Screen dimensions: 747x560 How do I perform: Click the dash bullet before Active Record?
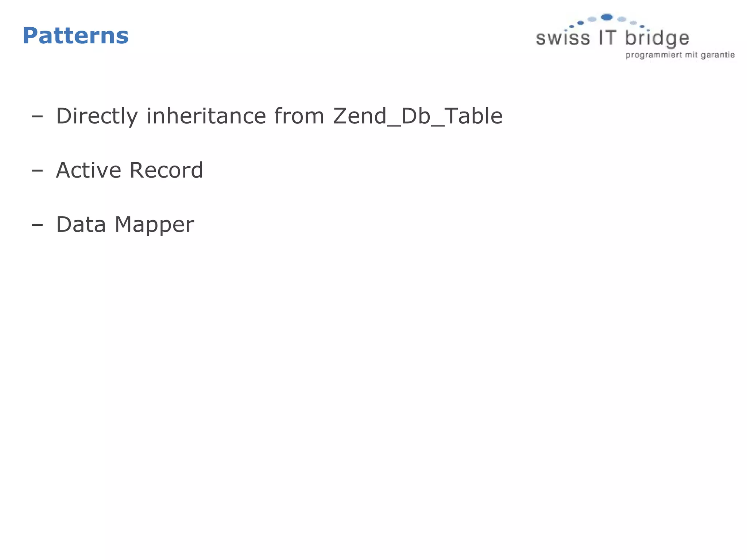tap(37, 171)
